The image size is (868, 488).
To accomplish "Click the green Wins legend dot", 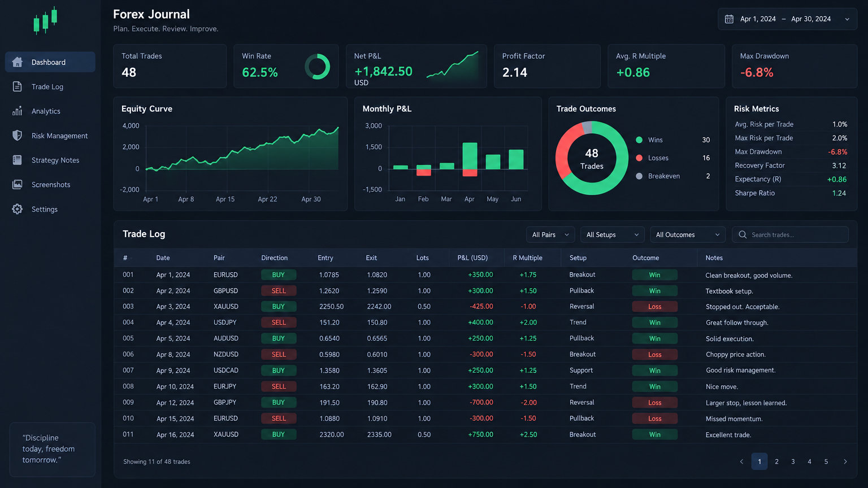I will tap(639, 140).
